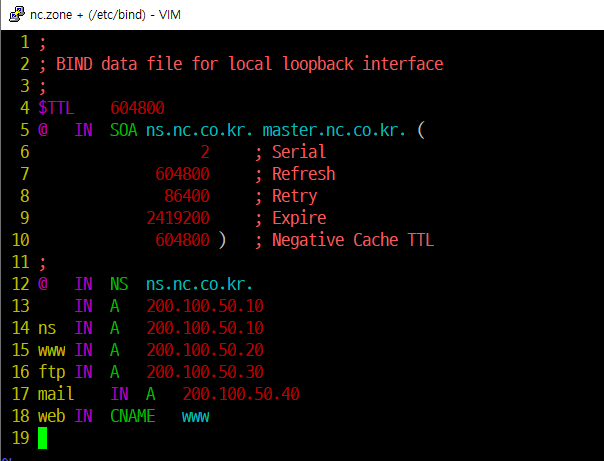Viewport: 604px width, 461px height.
Task: Click the SOA keyword on line 5
Action: point(123,130)
